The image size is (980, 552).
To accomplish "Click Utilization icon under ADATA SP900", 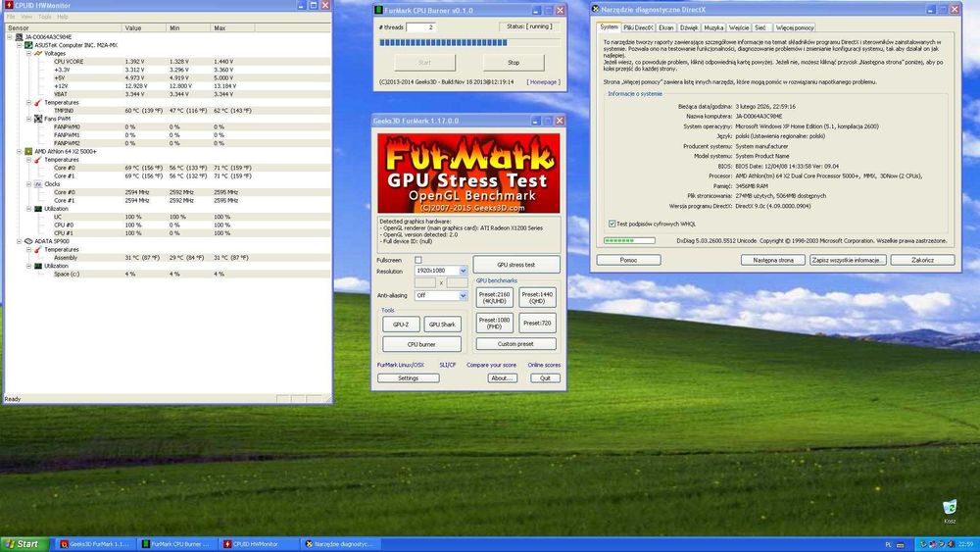I will point(38,266).
